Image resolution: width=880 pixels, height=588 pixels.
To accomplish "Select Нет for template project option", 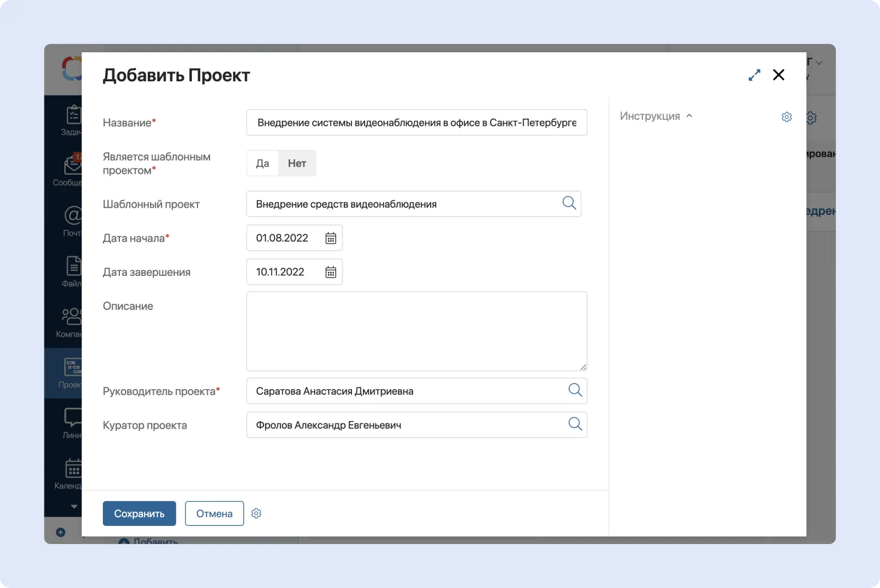I will click(297, 163).
